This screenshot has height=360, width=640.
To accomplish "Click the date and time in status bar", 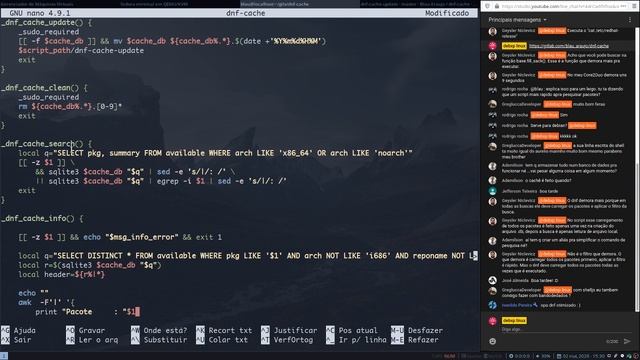I will pos(581,356).
